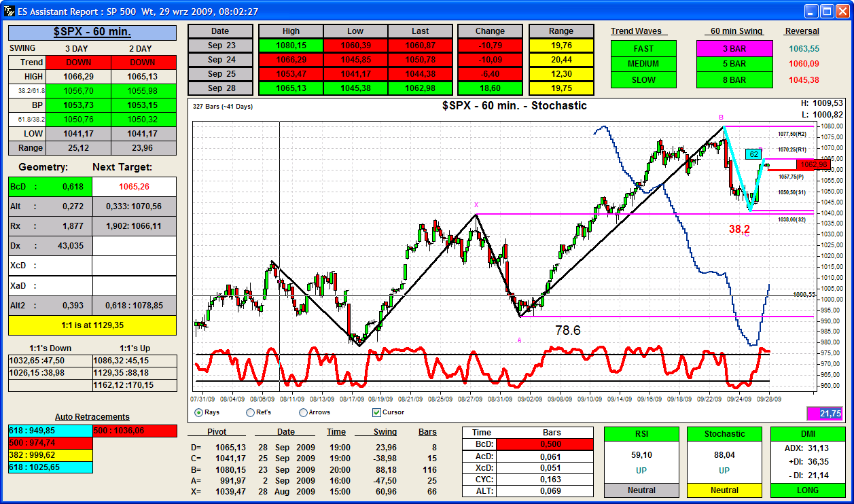Select the MEDIUM trend wave button
Image resolution: width=854 pixels, height=504 pixels.
(x=643, y=64)
